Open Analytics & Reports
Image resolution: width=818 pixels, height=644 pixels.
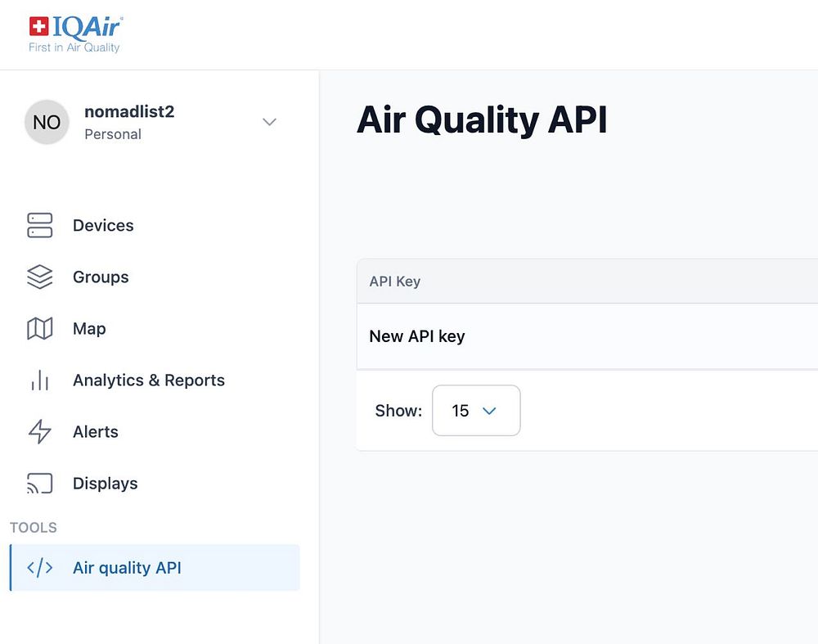click(x=149, y=381)
